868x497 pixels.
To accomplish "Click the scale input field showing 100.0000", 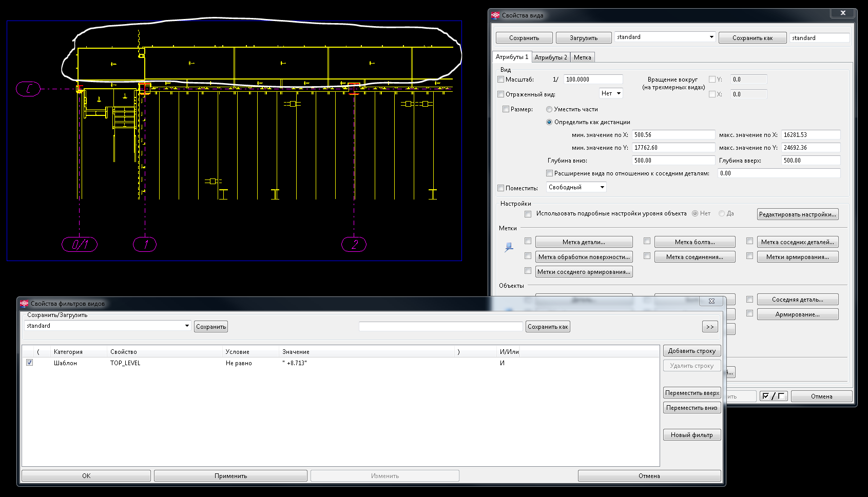I will (x=593, y=79).
